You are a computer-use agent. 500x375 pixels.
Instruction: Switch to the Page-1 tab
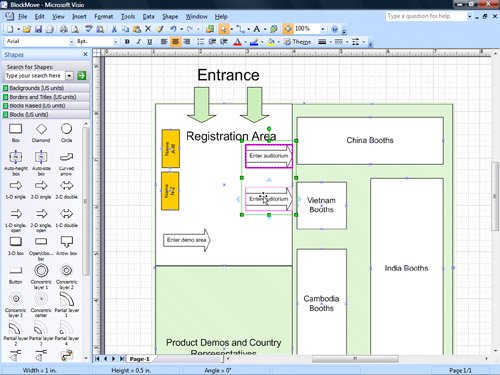(139, 359)
